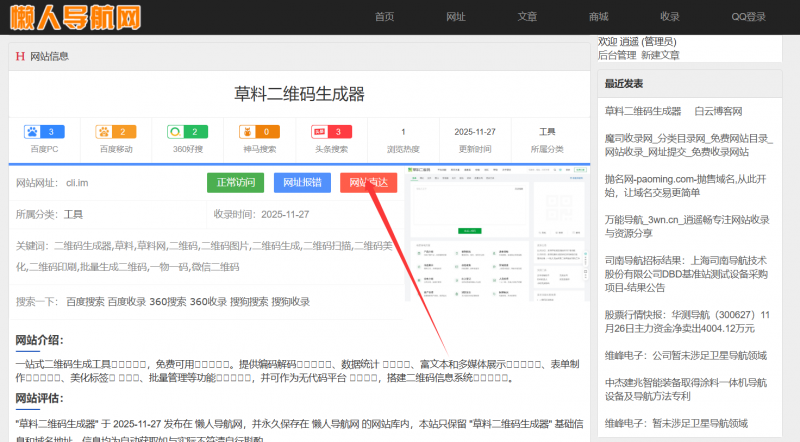The image size is (800, 442).
Task: Click the 百度收录 link
Action: tap(127, 302)
